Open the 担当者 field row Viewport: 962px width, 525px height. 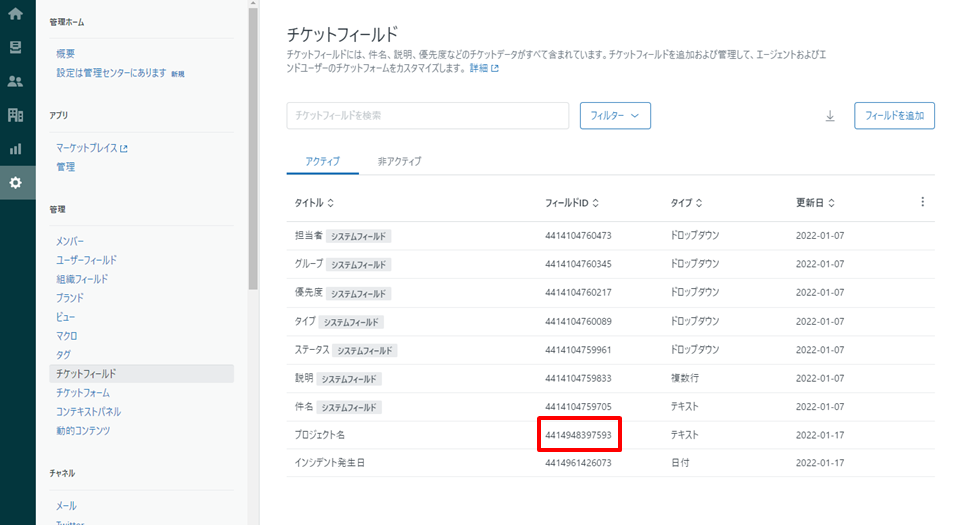[x=610, y=236]
